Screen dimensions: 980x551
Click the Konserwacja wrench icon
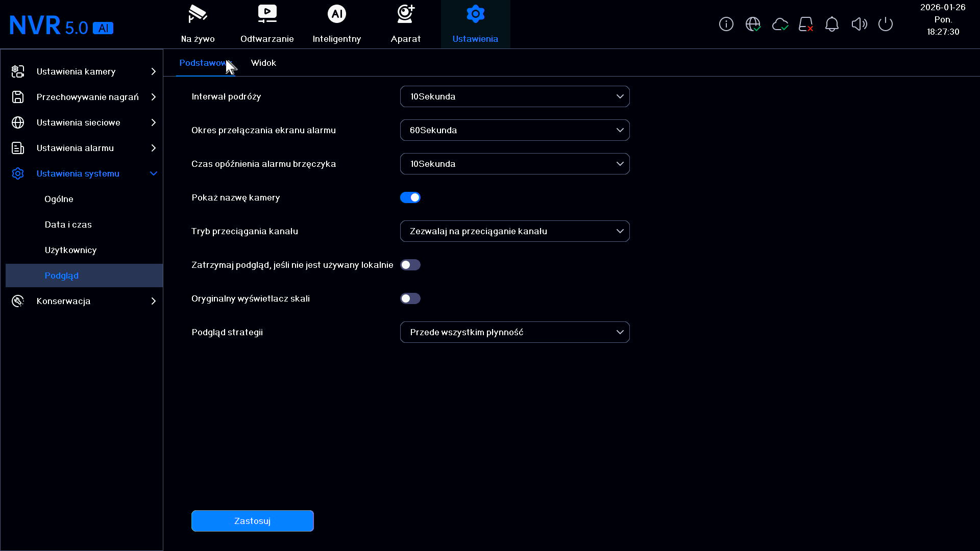tap(18, 301)
